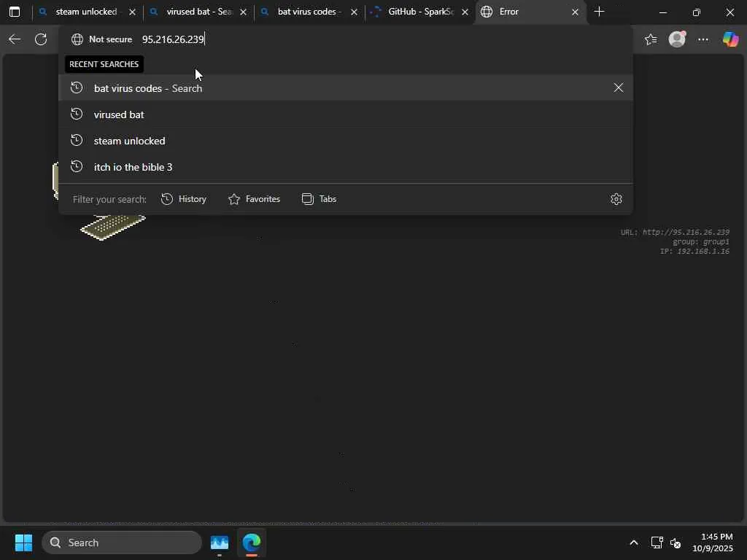This screenshot has height=560, width=747.
Task: Refresh the current page
Action: [x=41, y=39]
